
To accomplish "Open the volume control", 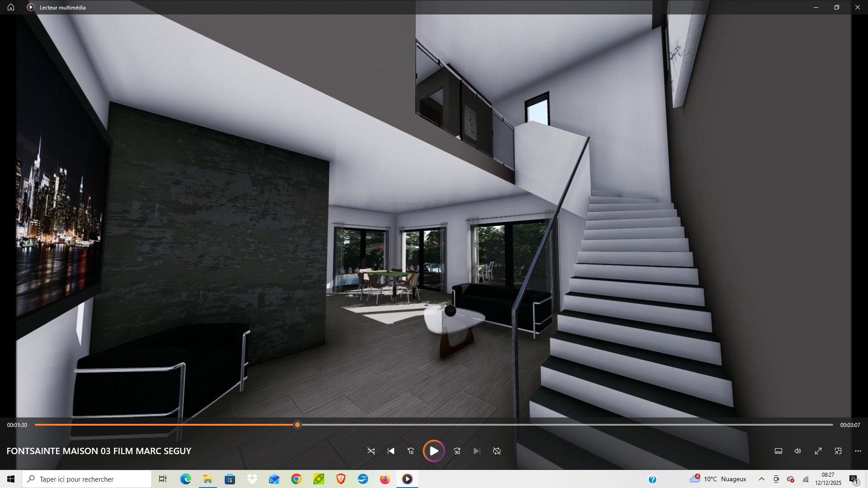I will point(798,451).
